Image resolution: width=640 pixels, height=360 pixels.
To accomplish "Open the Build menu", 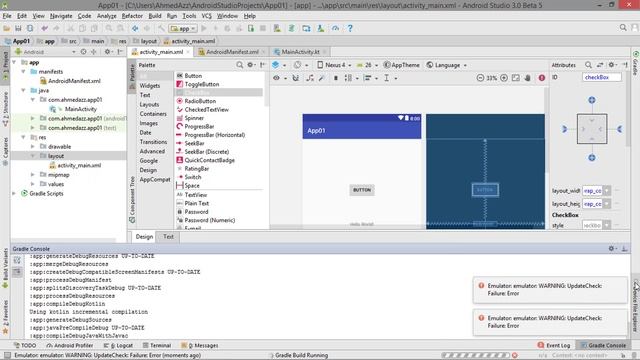I will (155, 16).
